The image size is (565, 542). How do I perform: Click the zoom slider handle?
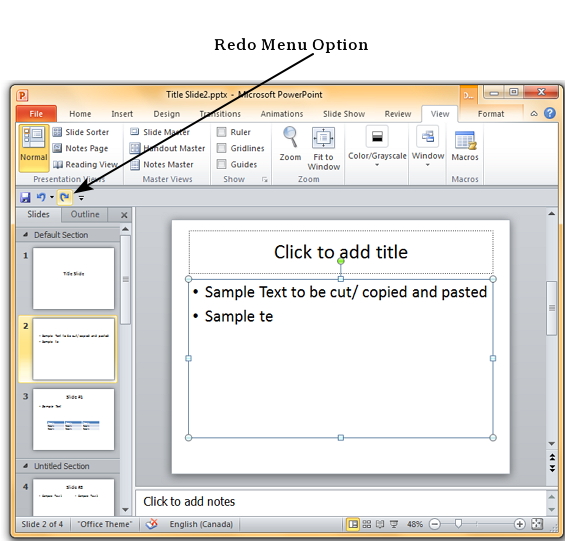pyautogui.click(x=458, y=524)
